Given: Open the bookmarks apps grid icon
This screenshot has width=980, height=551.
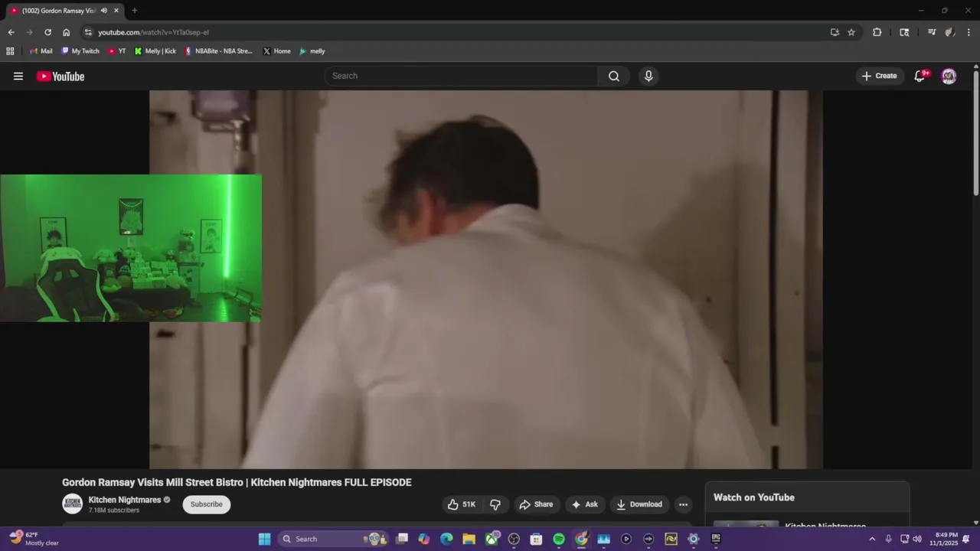Looking at the screenshot, I should click(x=10, y=51).
